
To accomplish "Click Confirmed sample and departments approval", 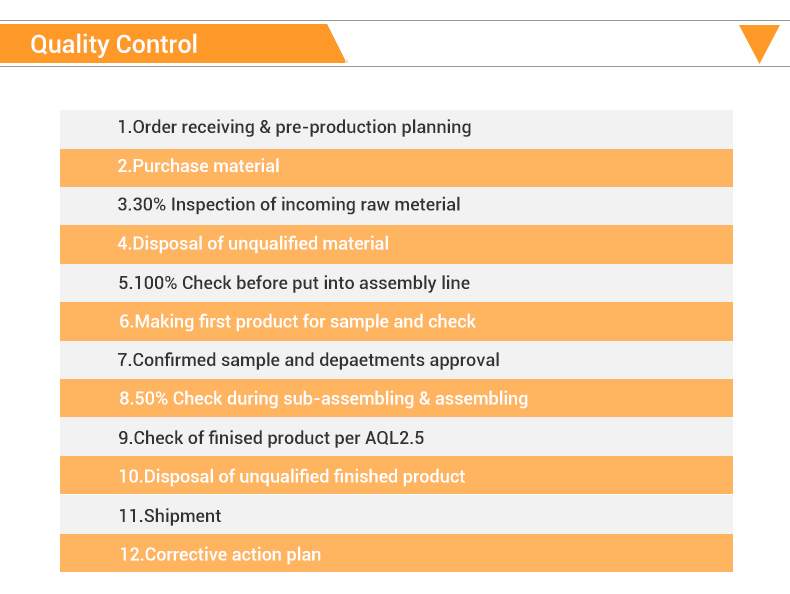I will (396, 360).
